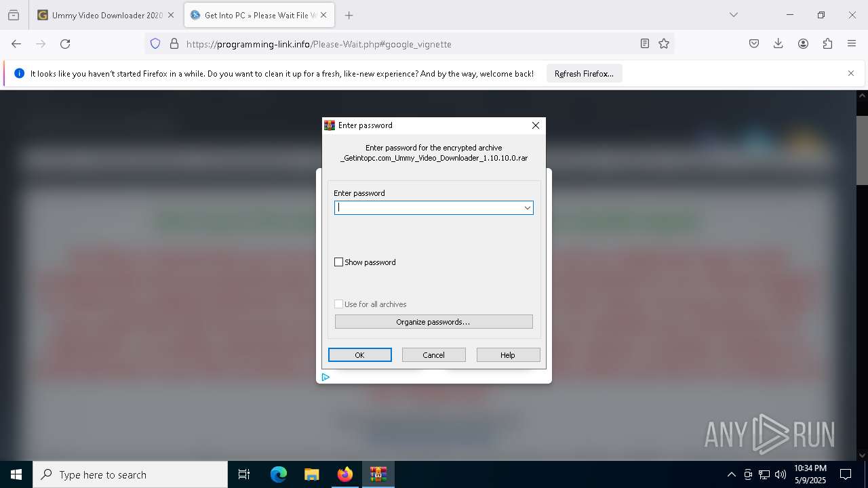The height and width of the screenshot is (488, 868).
Task: Open tracking protection shield icon
Action: [x=155, y=44]
